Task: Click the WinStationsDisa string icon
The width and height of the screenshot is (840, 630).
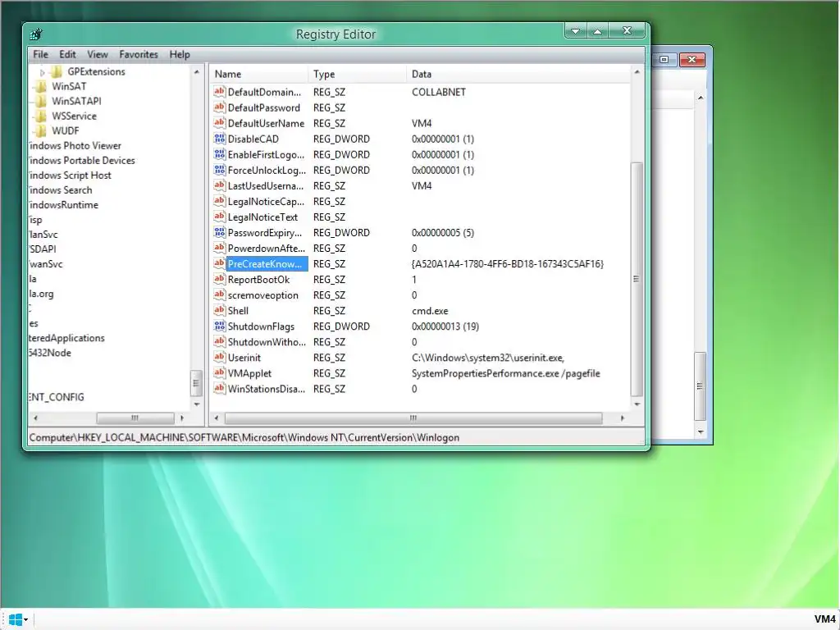Action: [x=219, y=388]
